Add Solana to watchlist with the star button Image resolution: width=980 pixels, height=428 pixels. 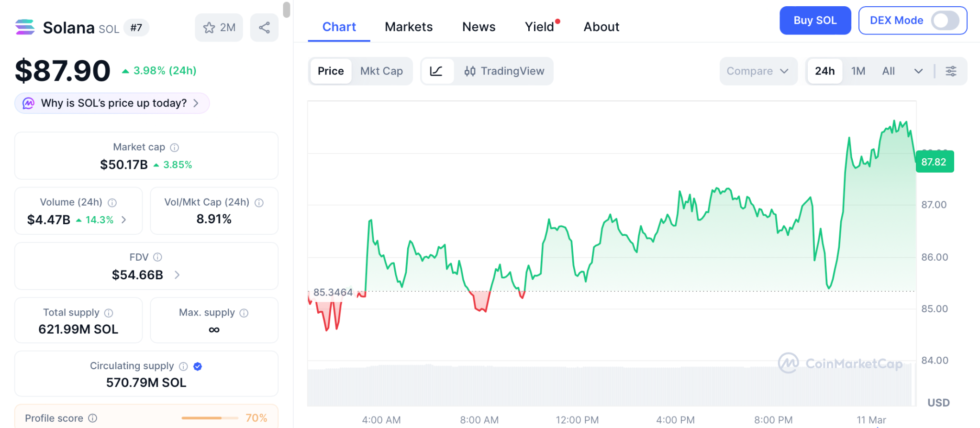tap(219, 28)
